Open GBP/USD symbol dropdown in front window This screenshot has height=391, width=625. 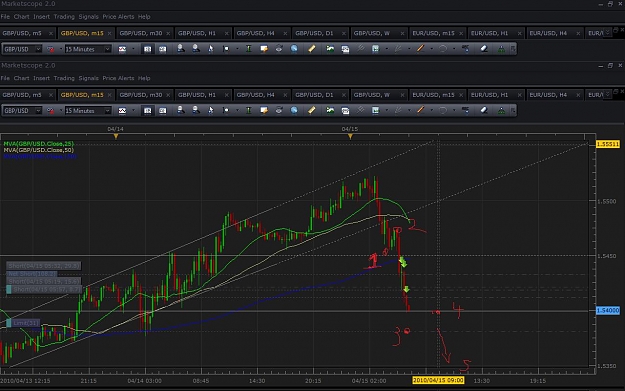click(x=38, y=111)
